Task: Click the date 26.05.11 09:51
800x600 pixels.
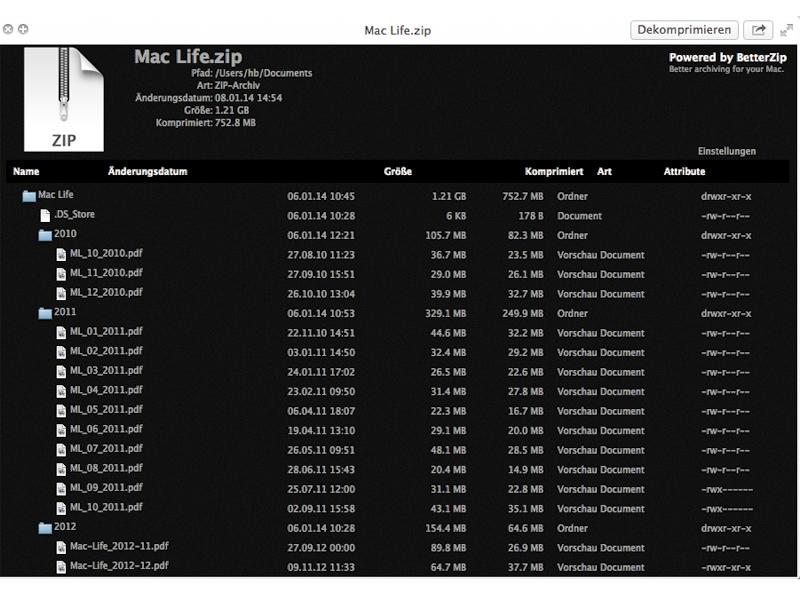Action: (x=321, y=451)
